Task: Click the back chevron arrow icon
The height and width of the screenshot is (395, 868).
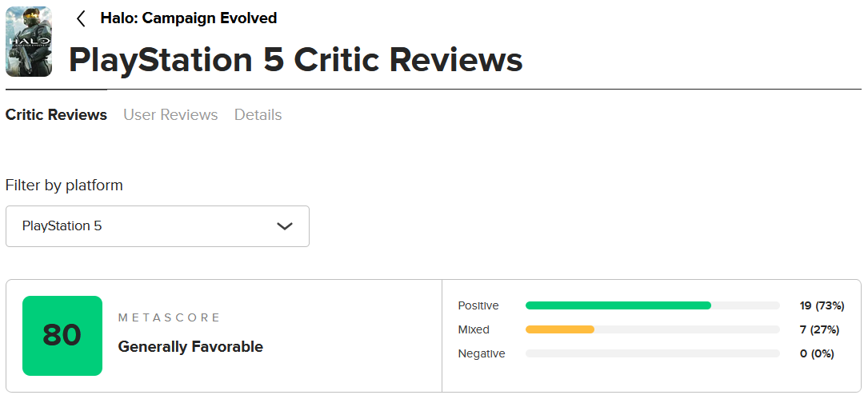Action: click(x=81, y=19)
